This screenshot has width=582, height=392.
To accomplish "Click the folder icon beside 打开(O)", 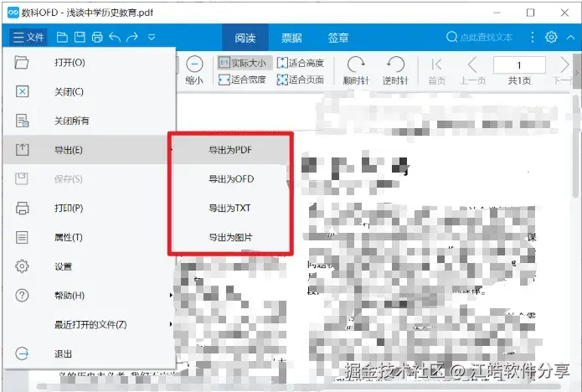I will point(22,62).
